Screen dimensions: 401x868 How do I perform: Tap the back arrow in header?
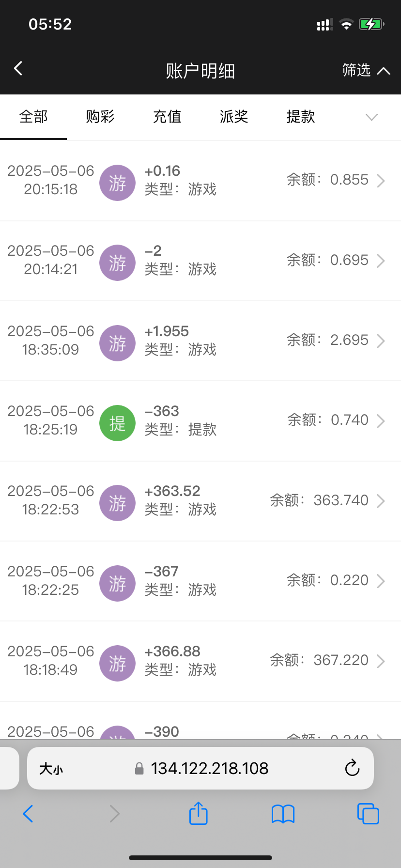click(18, 69)
